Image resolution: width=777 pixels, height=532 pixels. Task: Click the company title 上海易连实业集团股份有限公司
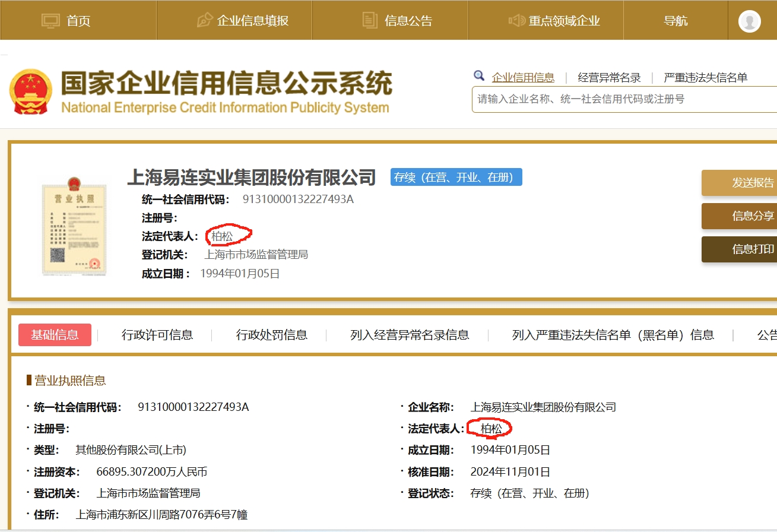pos(252,177)
